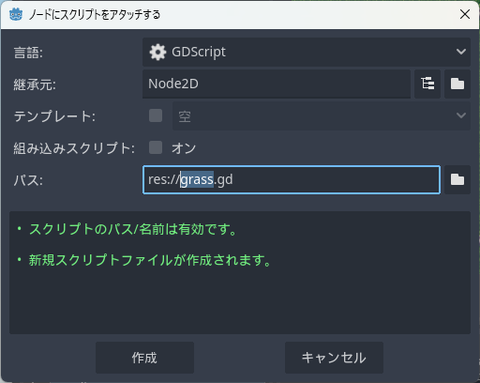
Task: Click the オン label text
Action: [x=184, y=148]
